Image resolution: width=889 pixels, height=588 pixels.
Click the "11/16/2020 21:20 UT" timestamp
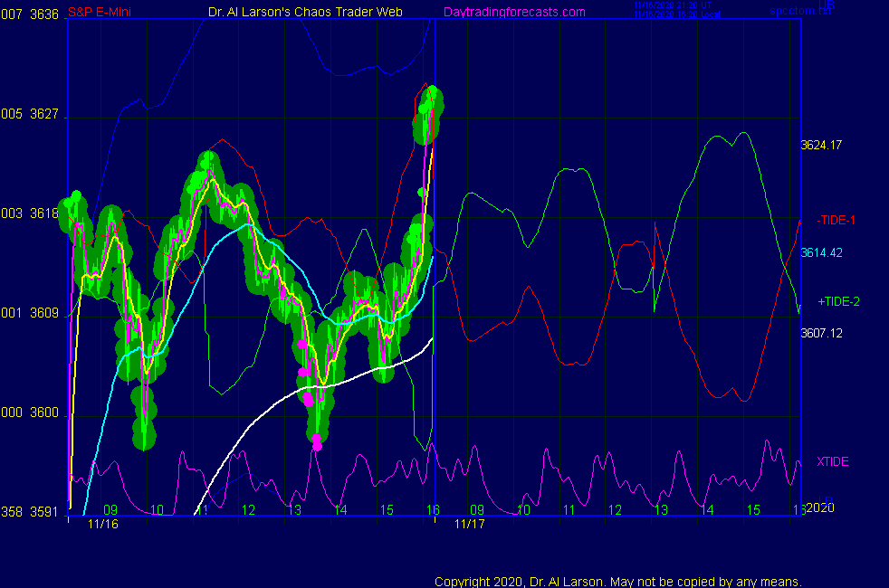[673, 5]
